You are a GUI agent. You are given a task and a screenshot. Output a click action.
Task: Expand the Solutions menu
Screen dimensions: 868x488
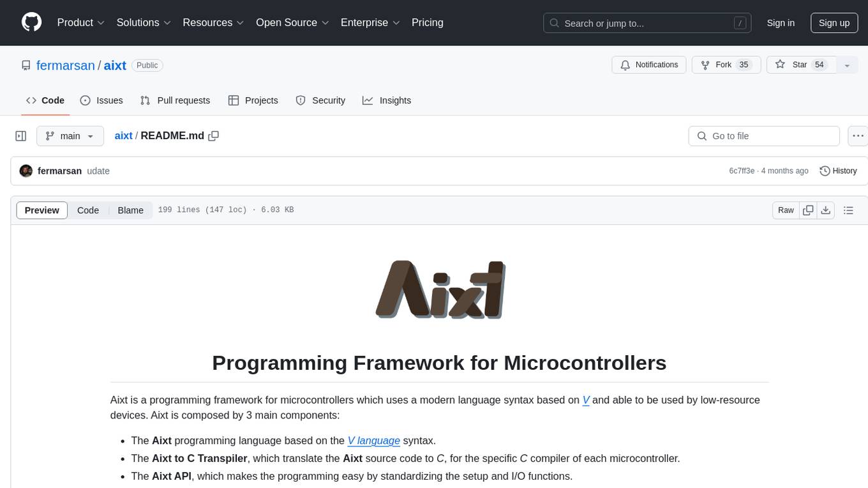144,22
